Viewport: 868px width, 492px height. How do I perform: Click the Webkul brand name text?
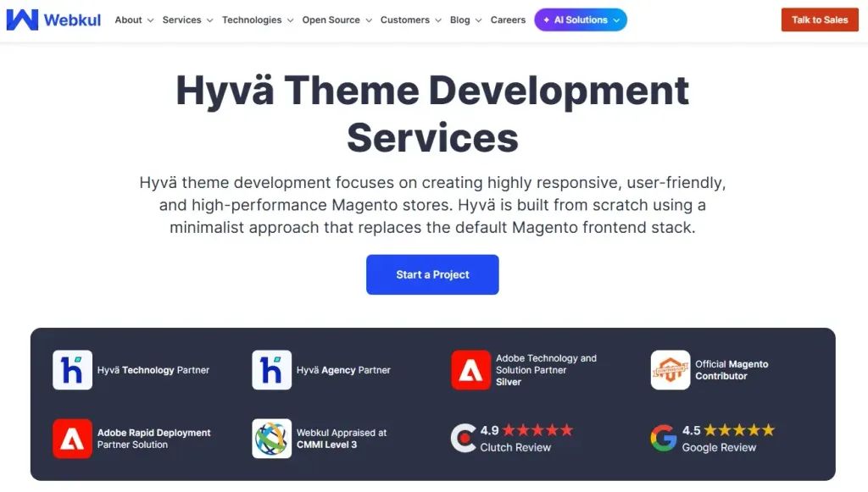pyautogui.click(x=72, y=20)
